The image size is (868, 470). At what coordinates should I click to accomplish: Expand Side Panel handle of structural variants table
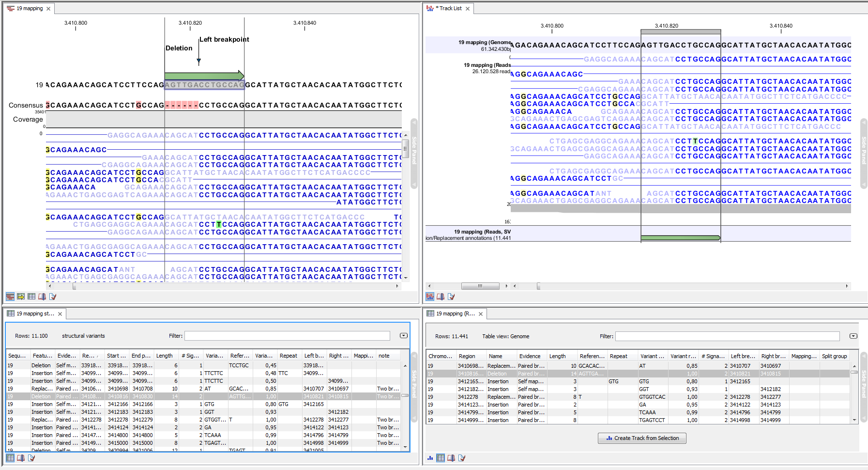(x=414, y=384)
